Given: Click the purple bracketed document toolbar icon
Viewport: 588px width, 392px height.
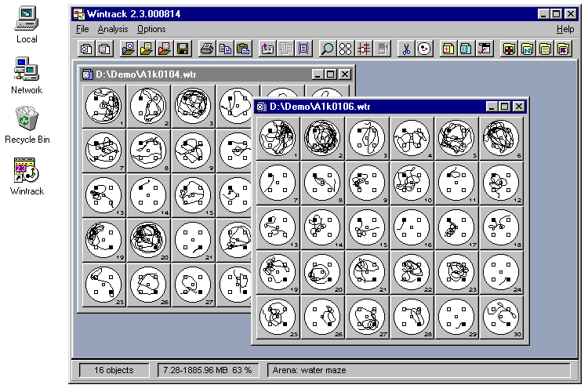Looking at the screenshot, I should 303,49.
